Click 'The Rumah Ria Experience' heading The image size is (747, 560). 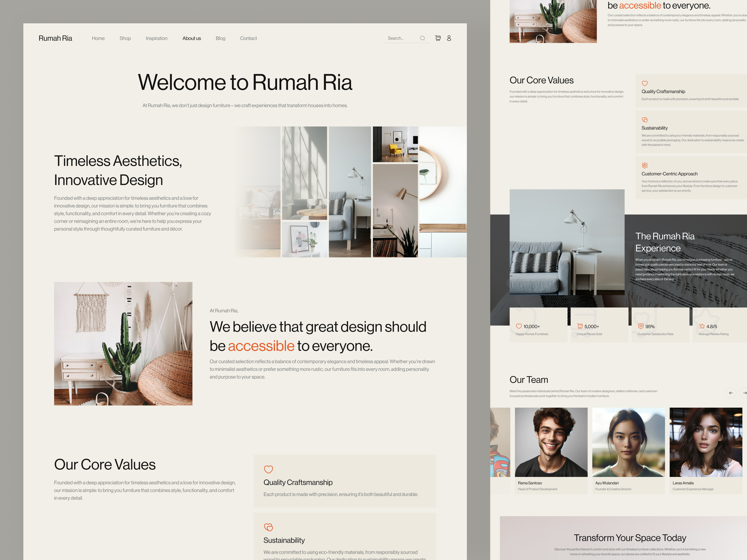coord(665,242)
